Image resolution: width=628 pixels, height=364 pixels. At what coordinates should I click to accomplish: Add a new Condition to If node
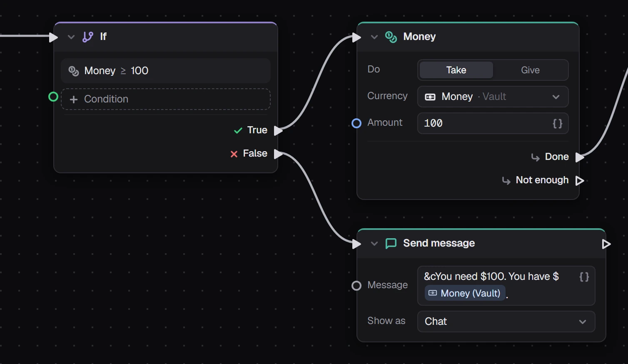(166, 99)
